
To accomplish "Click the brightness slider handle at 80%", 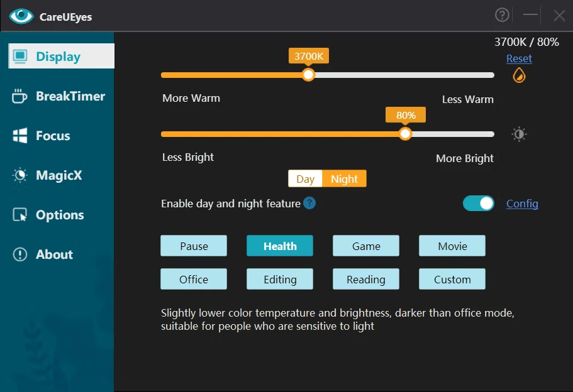I will pos(406,134).
